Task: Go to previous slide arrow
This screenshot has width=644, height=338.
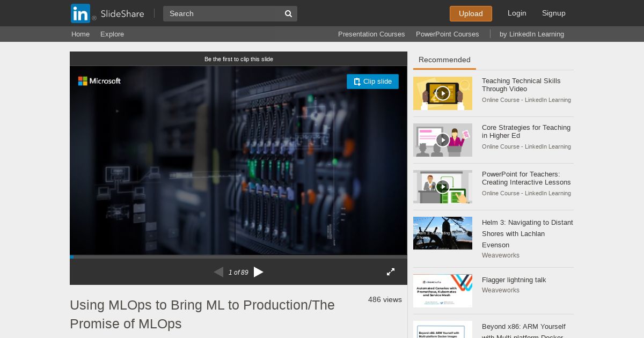Action: pyautogui.click(x=218, y=272)
